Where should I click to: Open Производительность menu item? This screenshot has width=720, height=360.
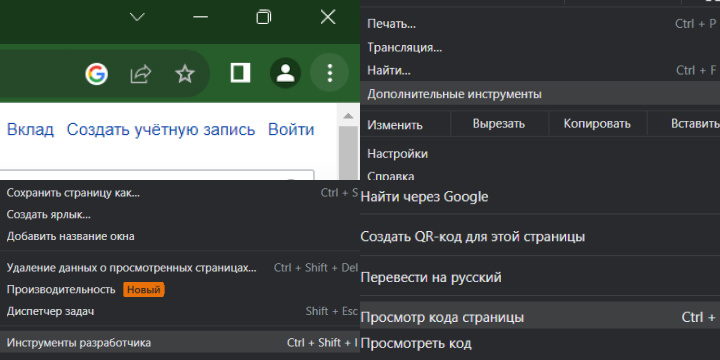click(x=180, y=289)
